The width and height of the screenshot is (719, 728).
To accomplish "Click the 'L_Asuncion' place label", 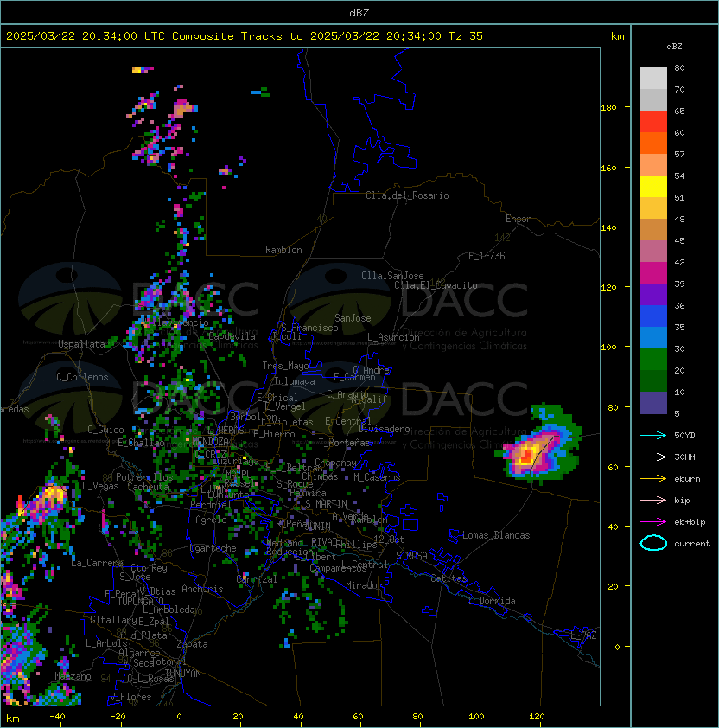I will [393, 337].
